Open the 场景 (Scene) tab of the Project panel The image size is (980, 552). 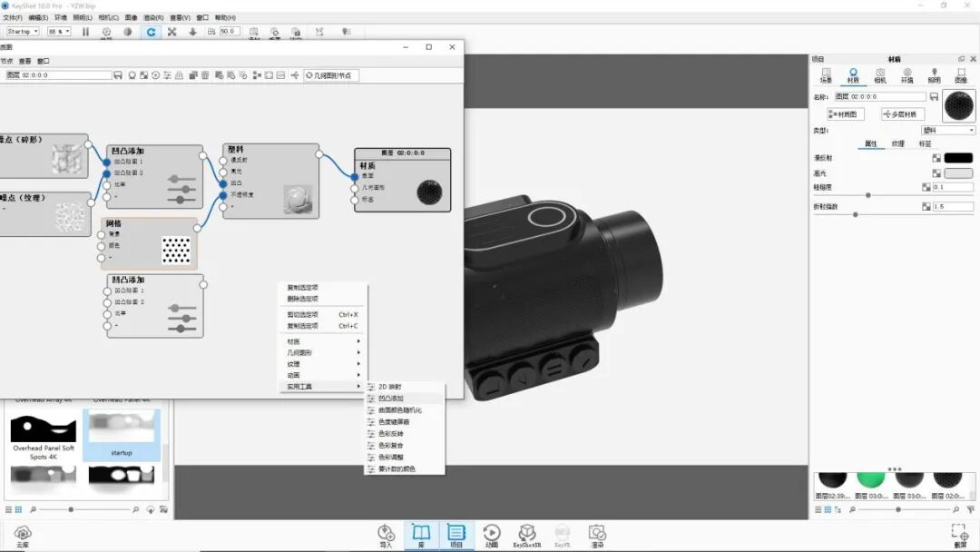click(826, 74)
